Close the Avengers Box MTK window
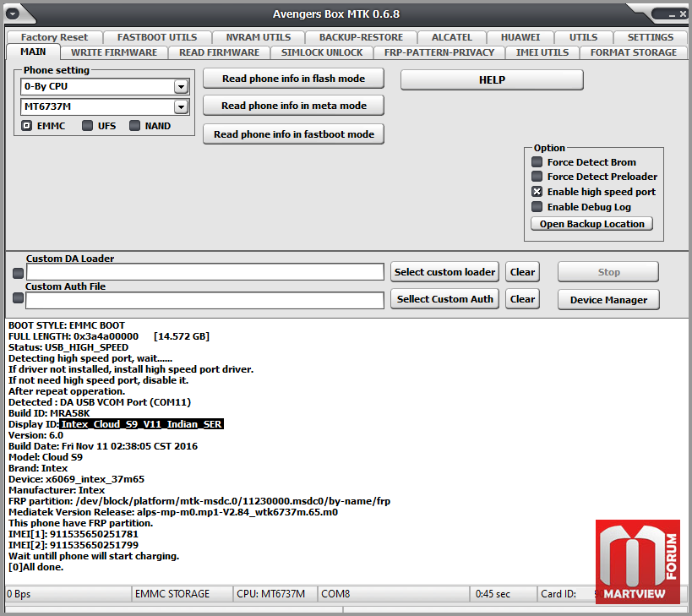Image resolution: width=692 pixels, height=616 pixels. click(x=683, y=14)
